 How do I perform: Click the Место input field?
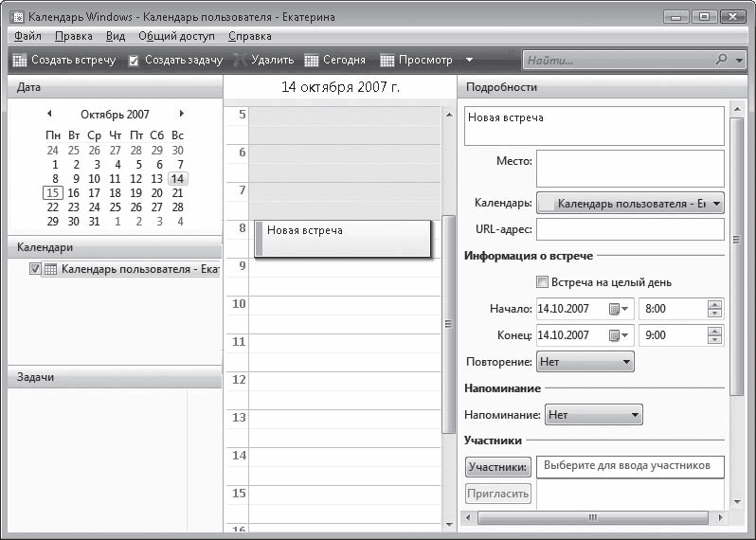(x=630, y=169)
